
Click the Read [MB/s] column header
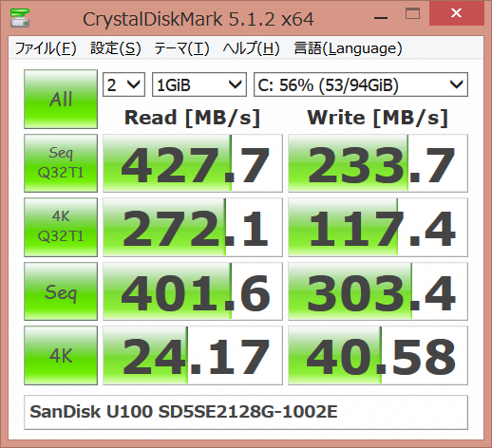192,118
